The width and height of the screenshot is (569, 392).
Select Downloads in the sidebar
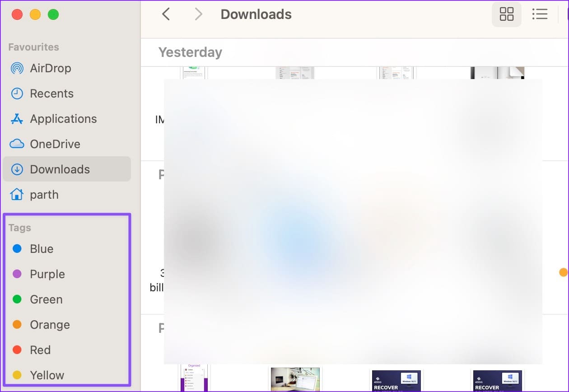(66, 169)
